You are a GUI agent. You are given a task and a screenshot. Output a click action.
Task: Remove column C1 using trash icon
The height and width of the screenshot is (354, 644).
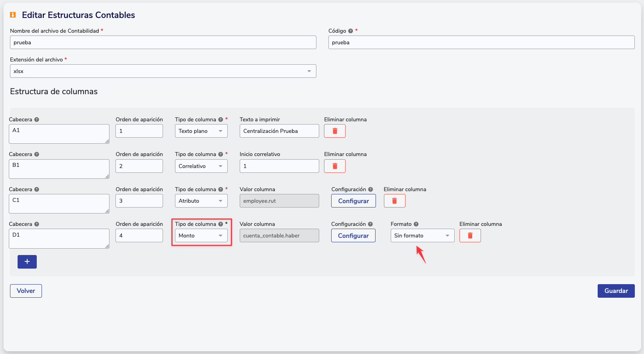click(x=394, y=201)
